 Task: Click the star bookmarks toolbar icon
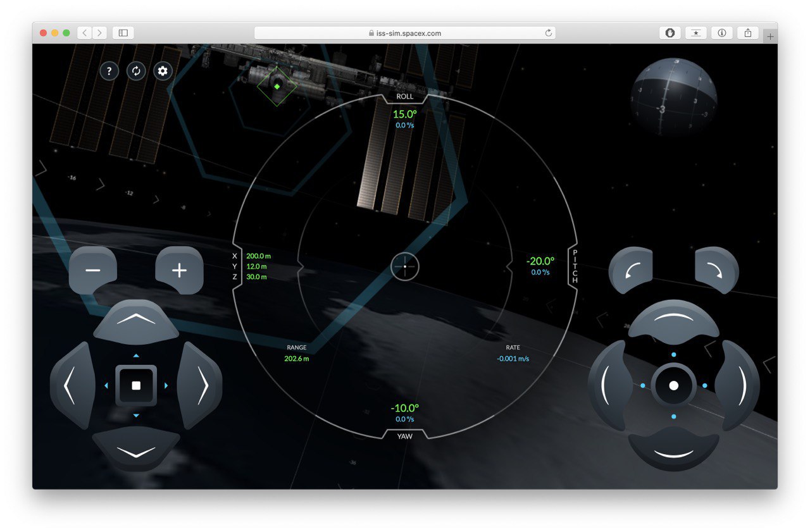(696, 33)
